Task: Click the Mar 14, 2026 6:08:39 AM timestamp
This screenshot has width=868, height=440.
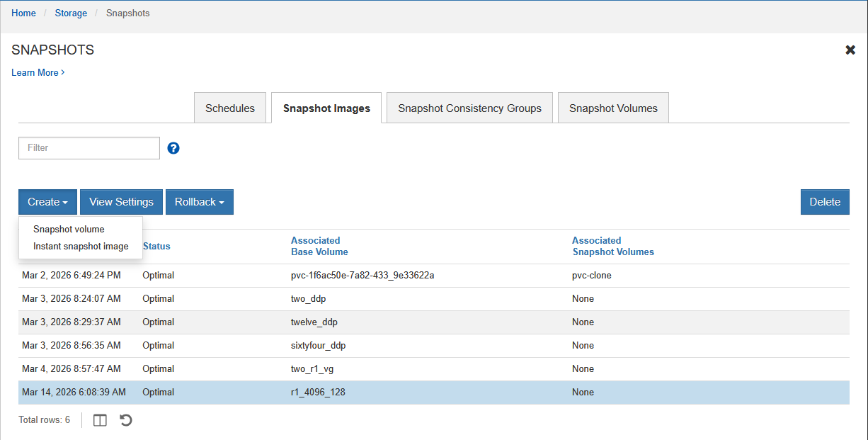Action: (74, 392)
